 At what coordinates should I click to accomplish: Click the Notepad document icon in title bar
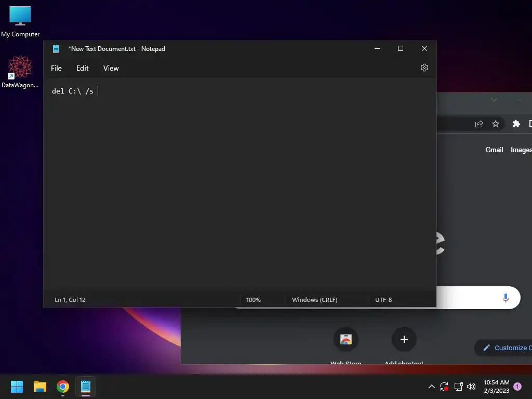(56, 49)
